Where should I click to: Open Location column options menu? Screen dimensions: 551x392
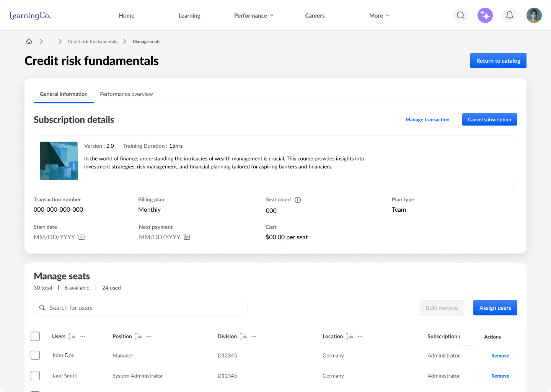pyautogui.click(x=360, y=336)
